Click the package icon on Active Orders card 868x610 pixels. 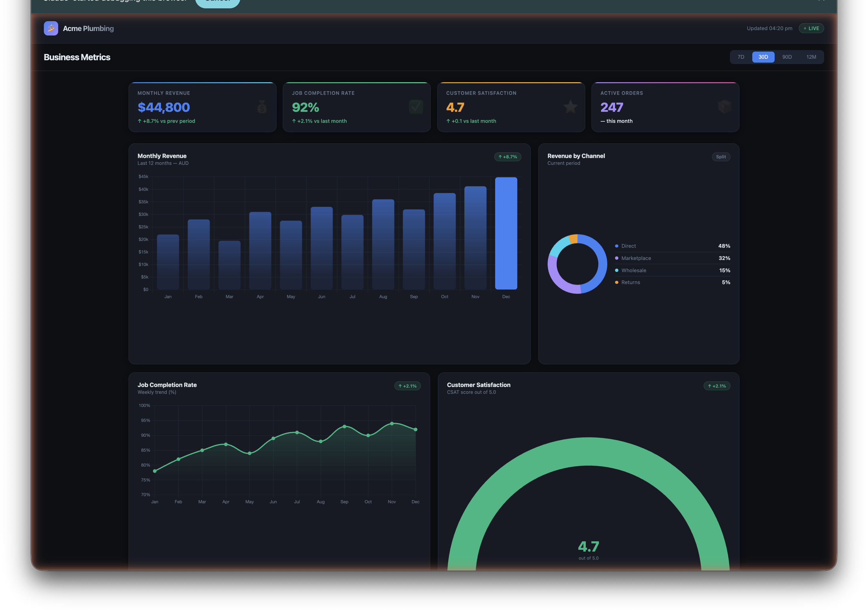pos(725,107)
